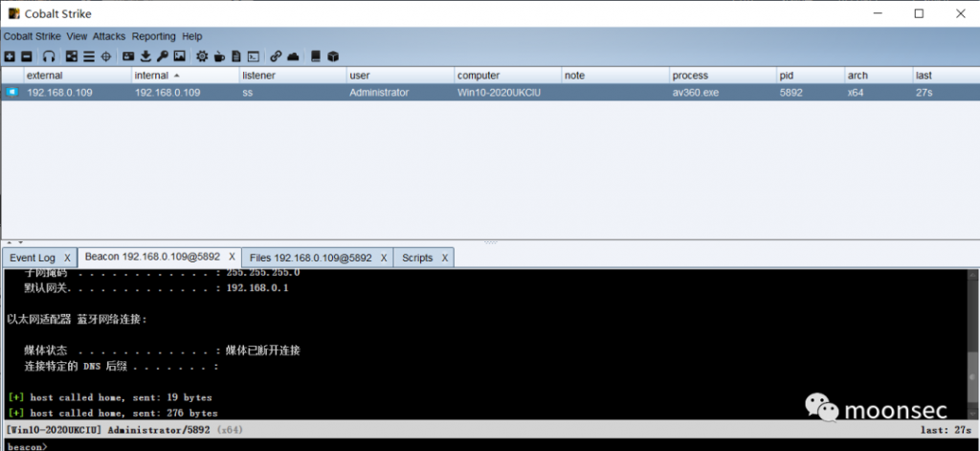The width and height of the screenshot is (980, 451).
Task: Click the beacon command input field
Action: click(479, 445)
